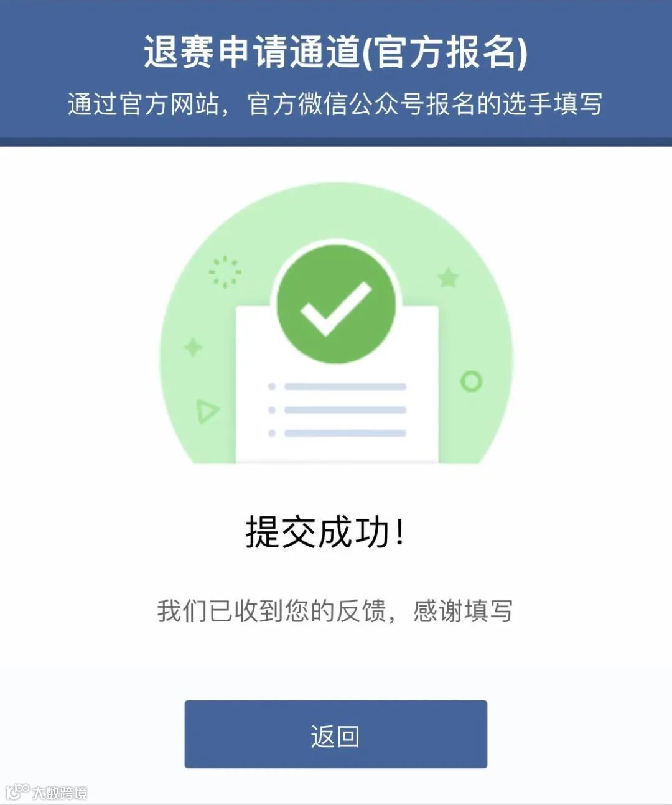Click the 退赛申请通道(官方报名) title

point(336,52)
